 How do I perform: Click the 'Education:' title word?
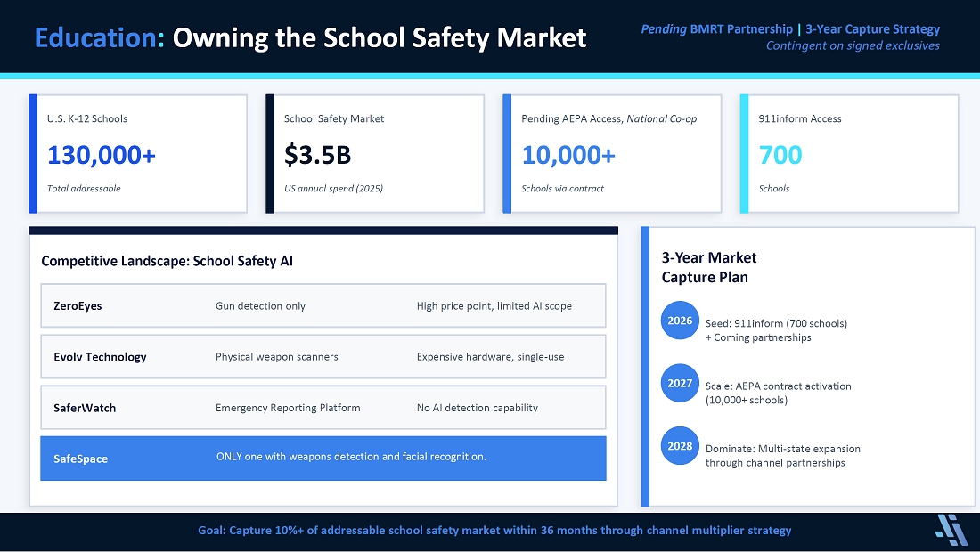click(100, 37)
